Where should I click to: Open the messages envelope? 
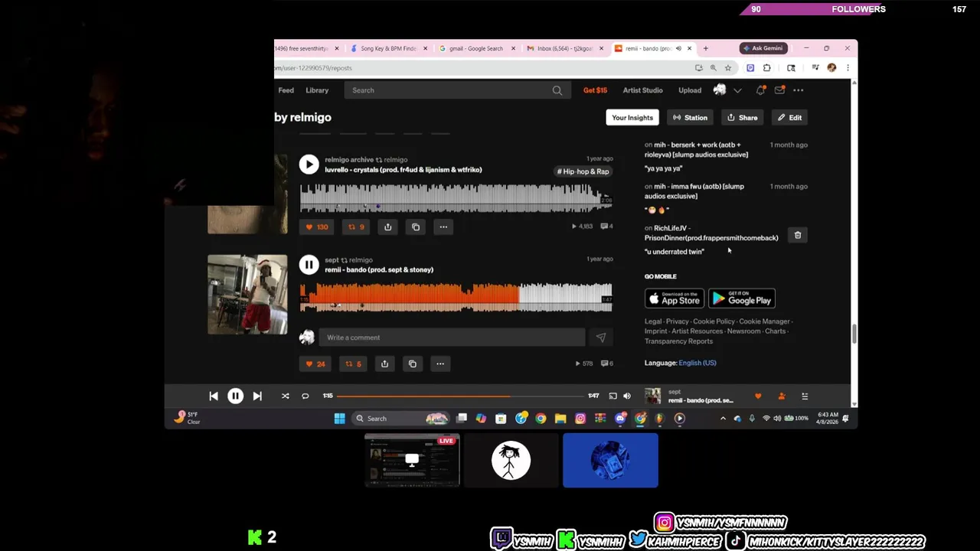779,90
